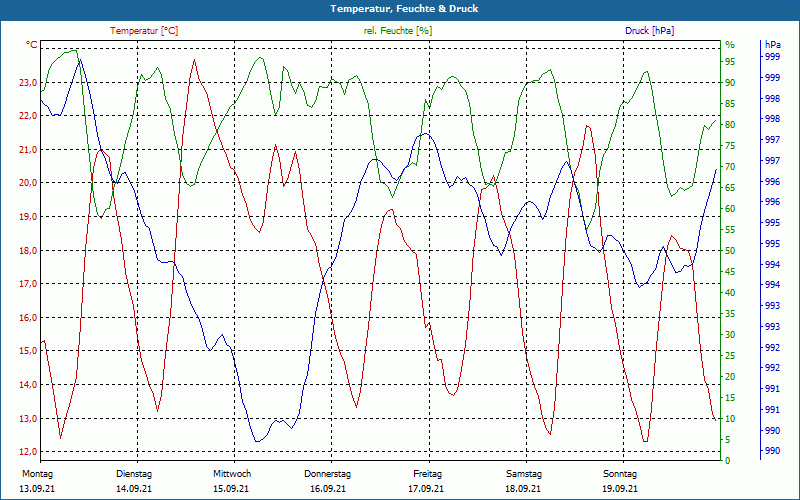Click the date '17.09.21'
This screenshot has height=500, width=800.
click(x=426, y=489)
